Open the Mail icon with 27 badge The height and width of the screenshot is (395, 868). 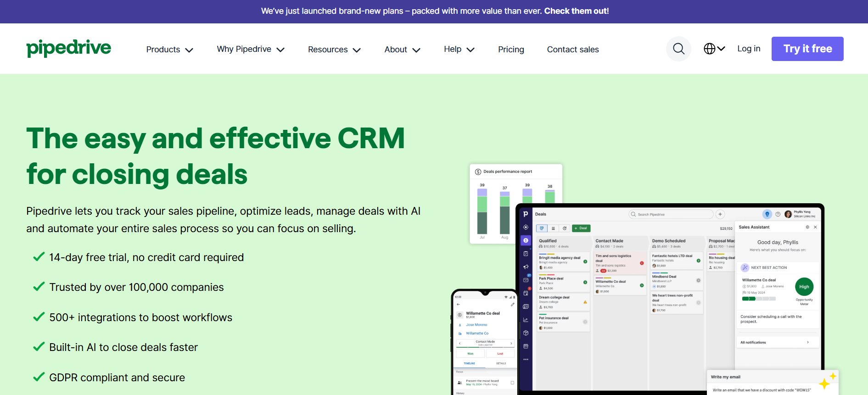click(x=526, y=279)
